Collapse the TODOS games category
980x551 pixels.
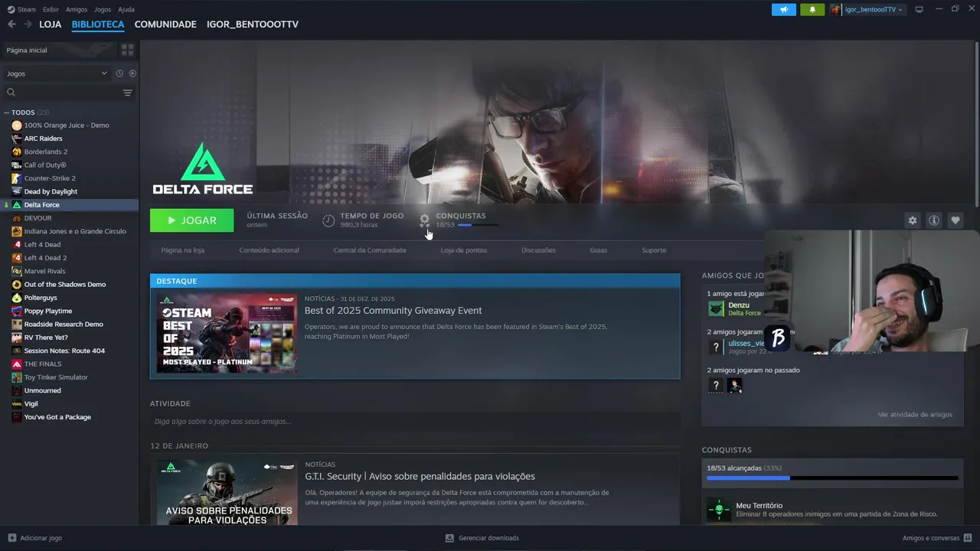pos(6,112)
